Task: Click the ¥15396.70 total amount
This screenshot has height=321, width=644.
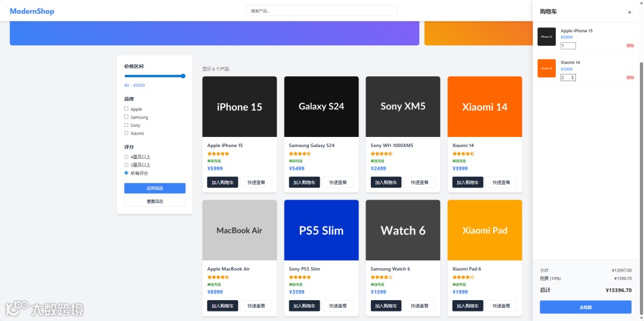Action: [x=618, y=290]
